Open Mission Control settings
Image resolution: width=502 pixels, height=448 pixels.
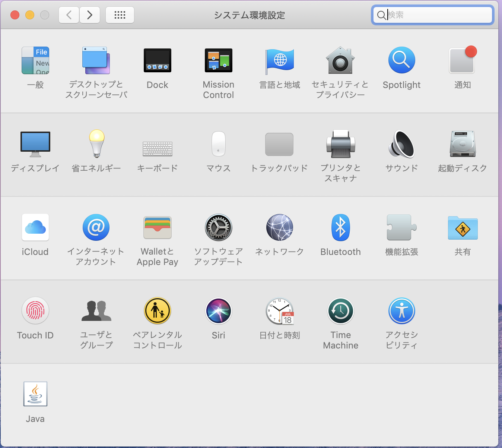click(218, 60)
